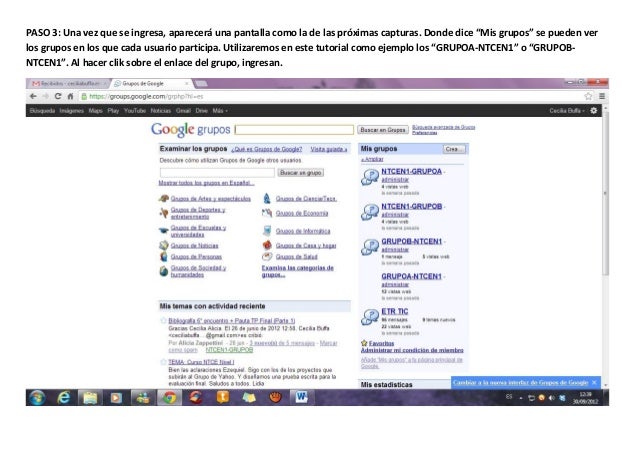Open green NTCEN1-GRUPOB link under topic
Viewport: 638px width, 452px height.
click(229, 350)
